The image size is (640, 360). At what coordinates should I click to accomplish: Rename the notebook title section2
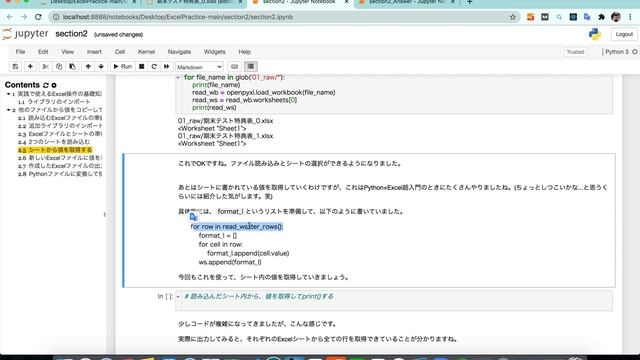point(71,34)
